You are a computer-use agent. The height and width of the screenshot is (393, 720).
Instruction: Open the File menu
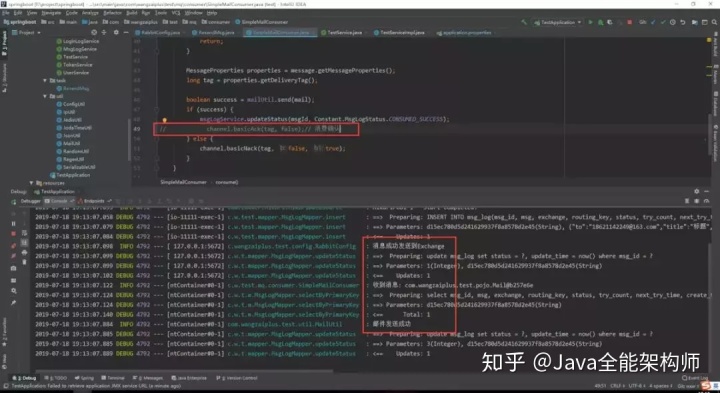pos(6,13)
